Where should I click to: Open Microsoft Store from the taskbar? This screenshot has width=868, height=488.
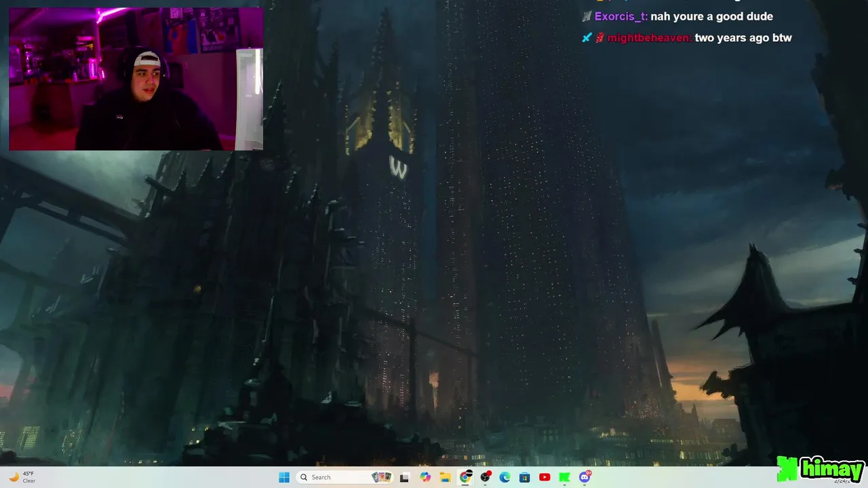(525, 477)
